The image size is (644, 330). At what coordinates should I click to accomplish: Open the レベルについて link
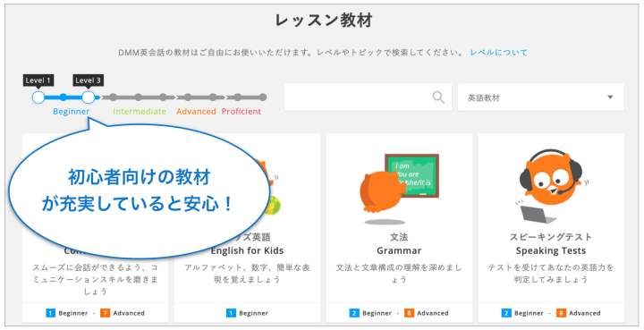[x=498, y=53]
